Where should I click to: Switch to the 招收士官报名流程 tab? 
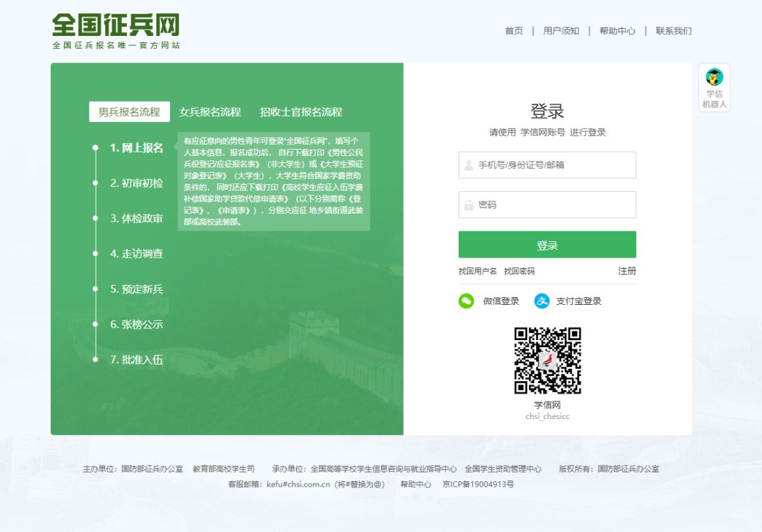[x=301, y=111]
